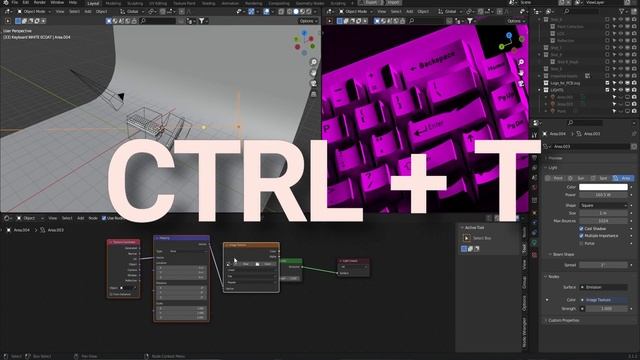
Task: Open the Render menu
Action: pyautogui.click(x=40, y=2)
